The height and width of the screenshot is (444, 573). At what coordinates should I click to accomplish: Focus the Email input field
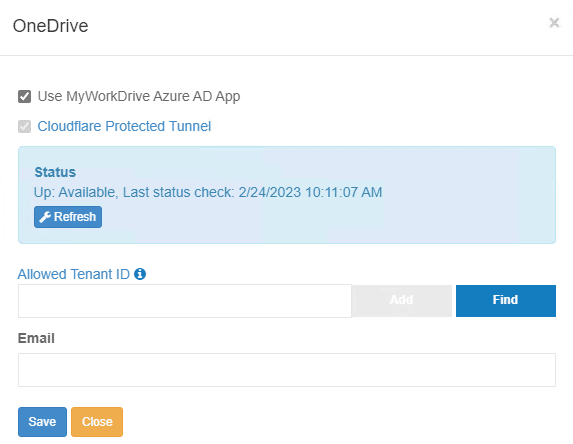point(287,370)
